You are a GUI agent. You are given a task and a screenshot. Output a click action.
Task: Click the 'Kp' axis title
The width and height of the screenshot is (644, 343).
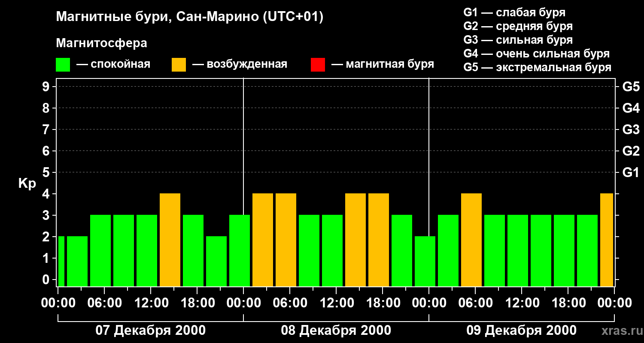27,184
